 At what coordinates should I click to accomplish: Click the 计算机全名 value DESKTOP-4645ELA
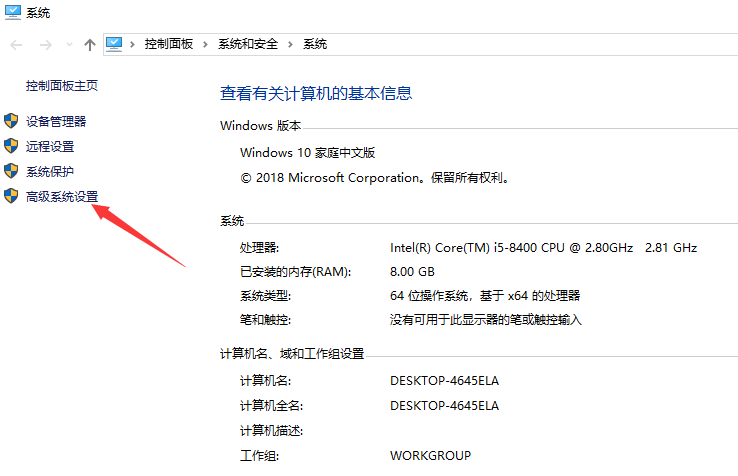444,405
